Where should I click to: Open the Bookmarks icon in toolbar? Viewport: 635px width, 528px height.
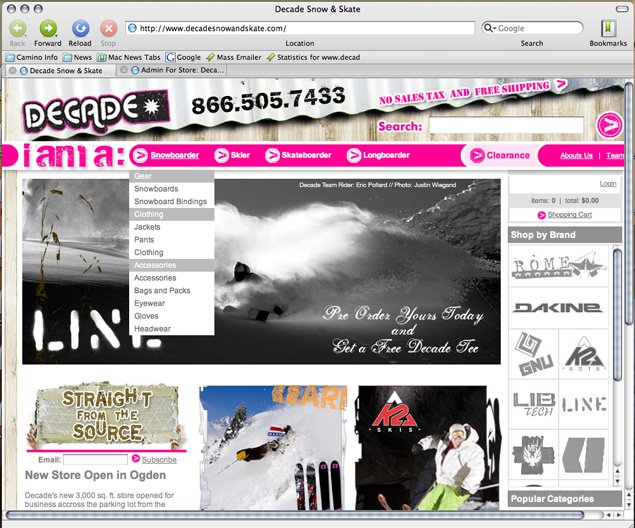coord(608,28)
